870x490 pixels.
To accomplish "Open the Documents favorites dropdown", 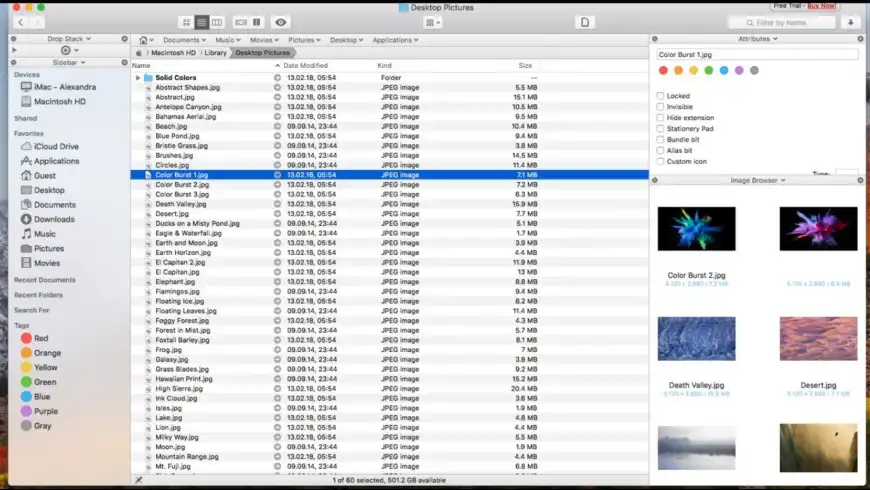I will pos(184,40).
